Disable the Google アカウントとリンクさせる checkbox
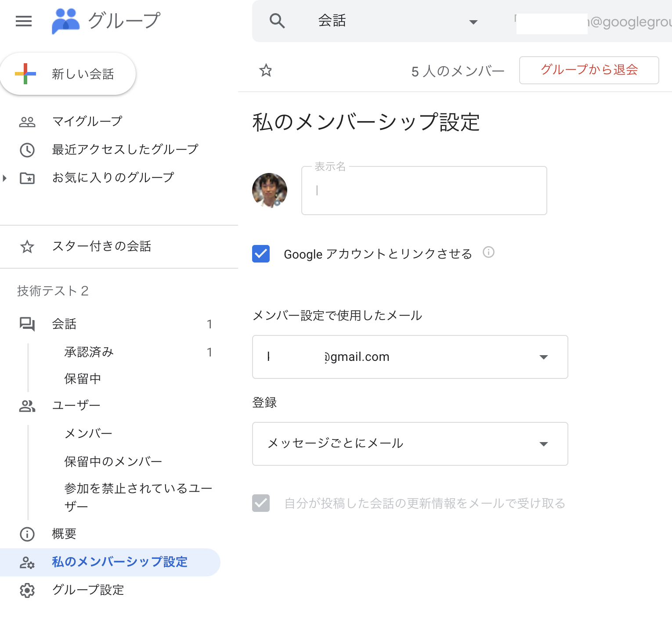The height and width of the screenshot is (619, 672). 261,254
